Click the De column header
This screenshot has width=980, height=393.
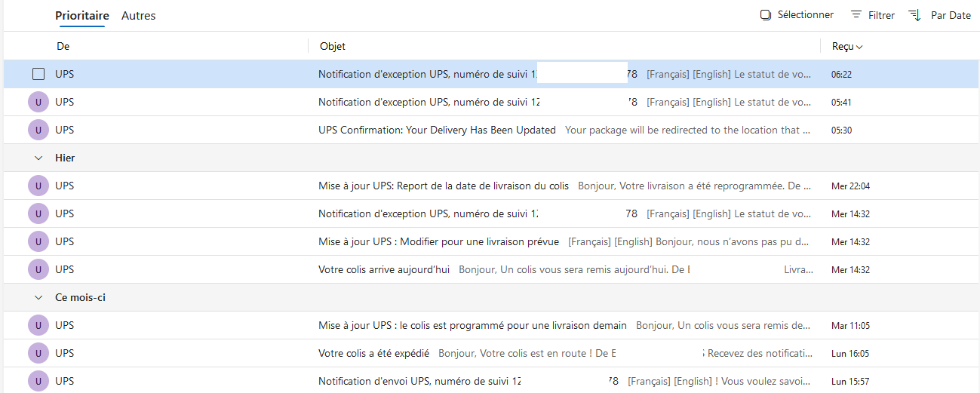click(63, 46)
